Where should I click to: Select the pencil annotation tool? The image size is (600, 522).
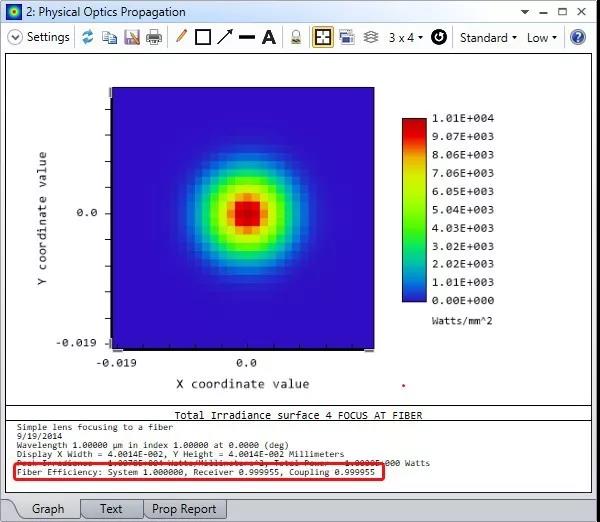[181, 37]
